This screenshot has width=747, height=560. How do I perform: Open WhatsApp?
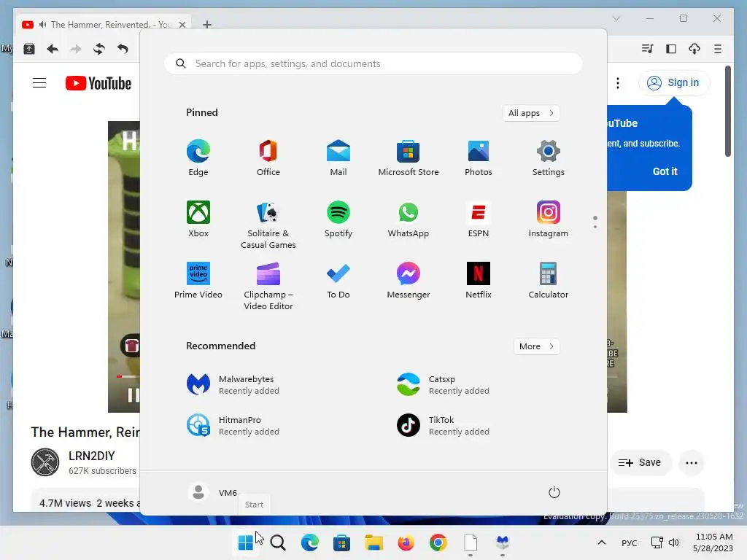(409, 219)
